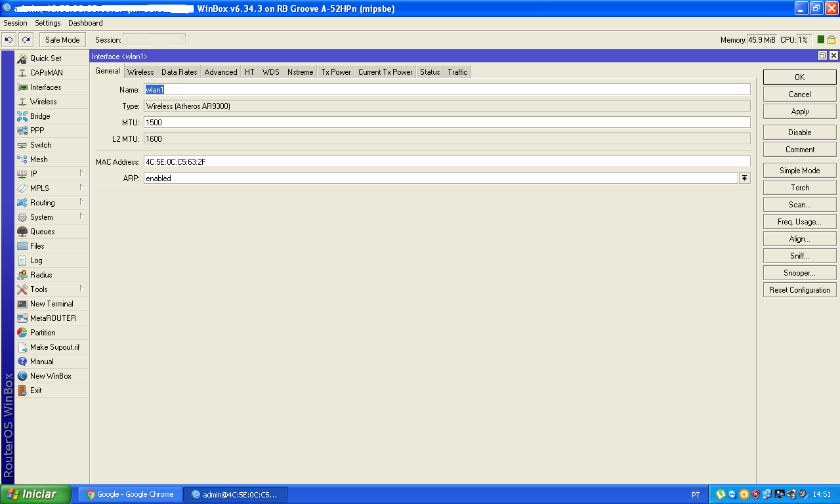840x504 pixels.
Task: Click the Name input field
Action: click(447, 89)
